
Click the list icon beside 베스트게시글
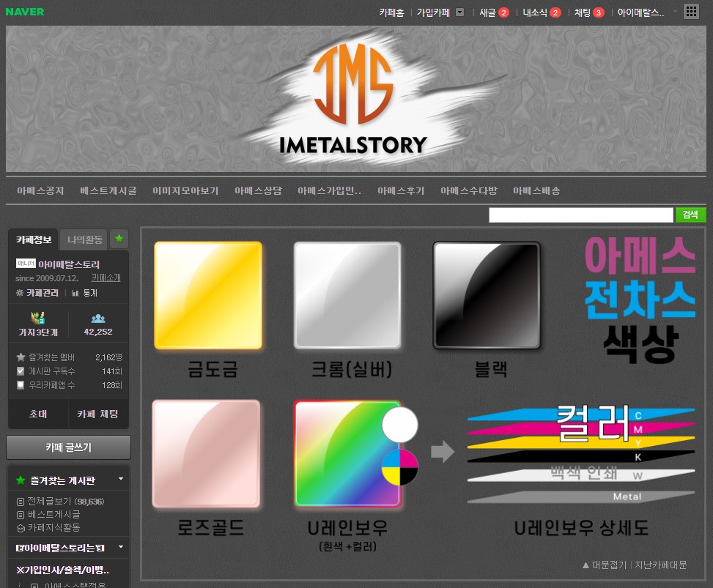[21, 515]
